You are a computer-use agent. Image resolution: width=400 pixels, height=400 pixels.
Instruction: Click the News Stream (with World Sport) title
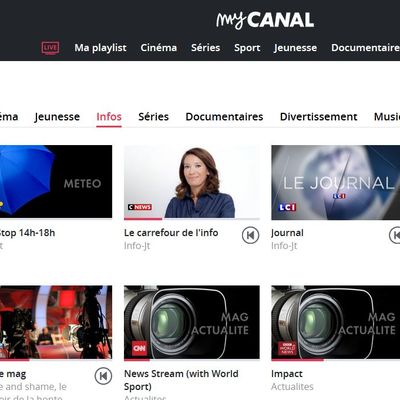pos(181,380)
